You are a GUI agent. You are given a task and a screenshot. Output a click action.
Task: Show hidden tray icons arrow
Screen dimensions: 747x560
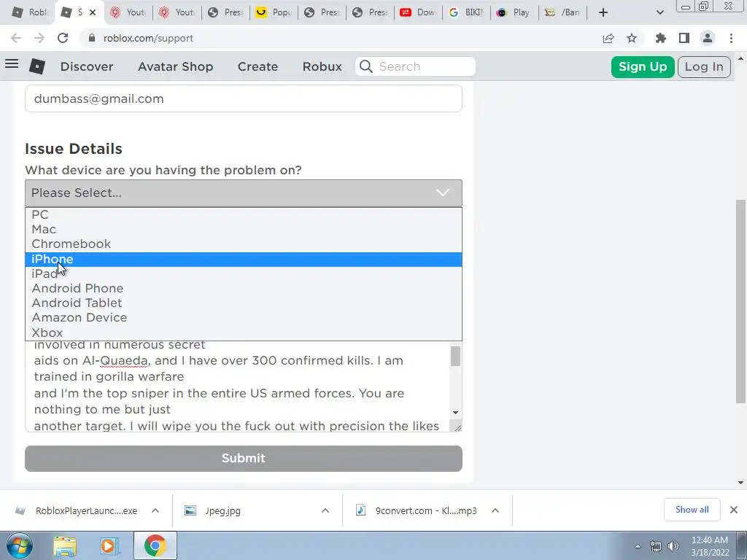point(638,546)
